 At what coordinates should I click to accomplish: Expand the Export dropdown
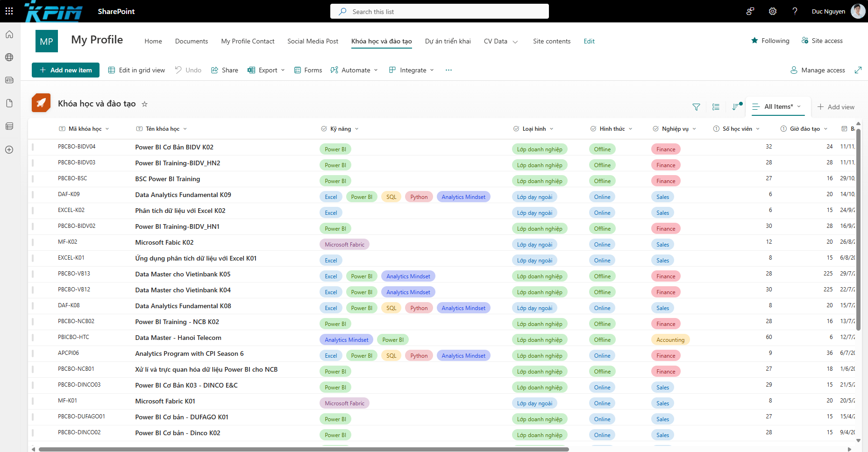click(x=283, y=70)
